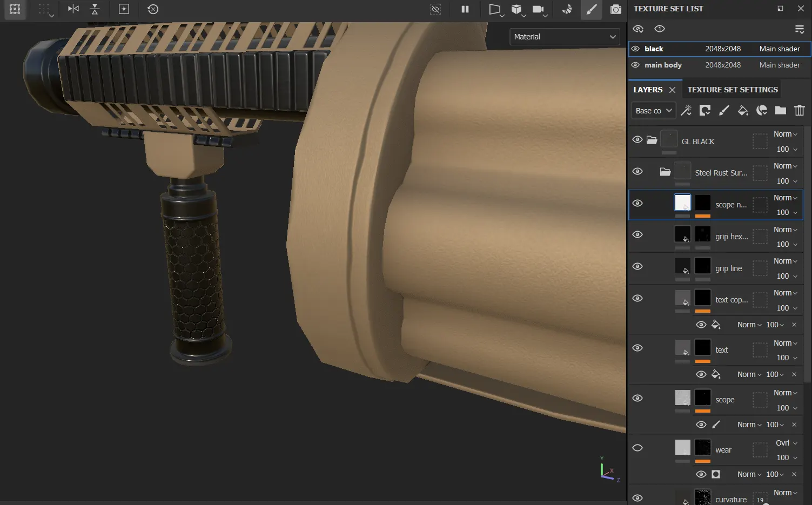The height and width of the screenshot is (505, 812).
Task: Select the main body texture set
Action: pyautogui.click(x=663, y=65)
